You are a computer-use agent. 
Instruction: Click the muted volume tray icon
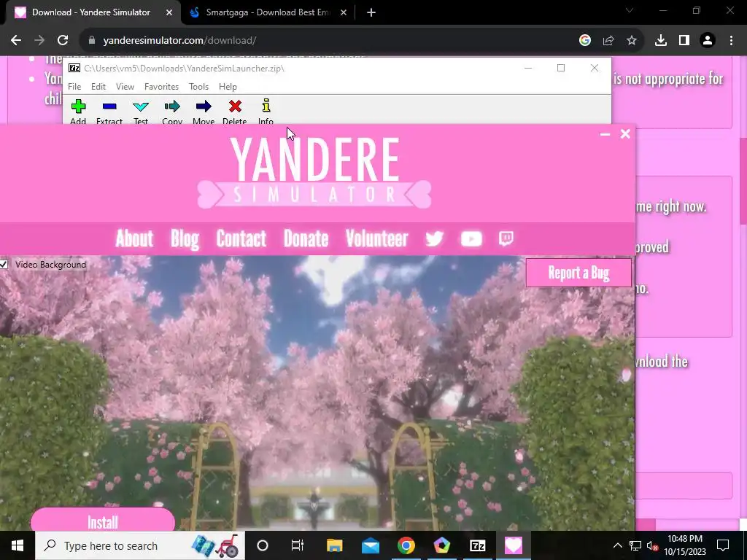click(653, 545)
